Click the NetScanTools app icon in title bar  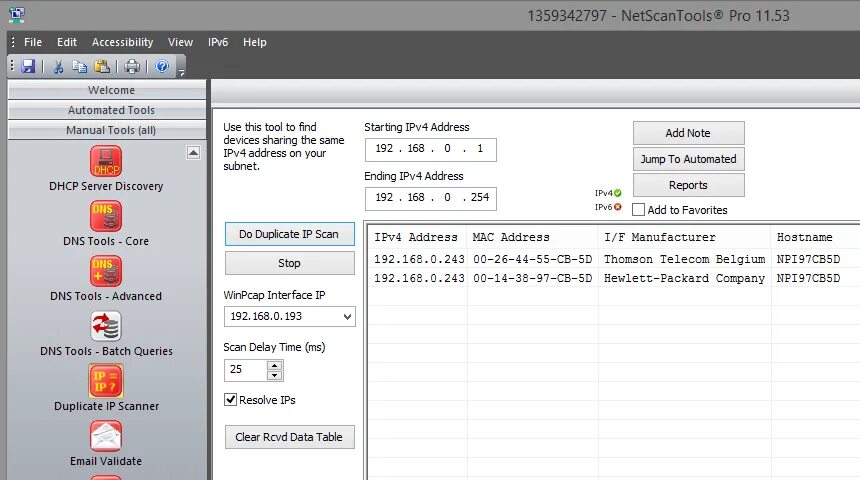pos(16,15)
